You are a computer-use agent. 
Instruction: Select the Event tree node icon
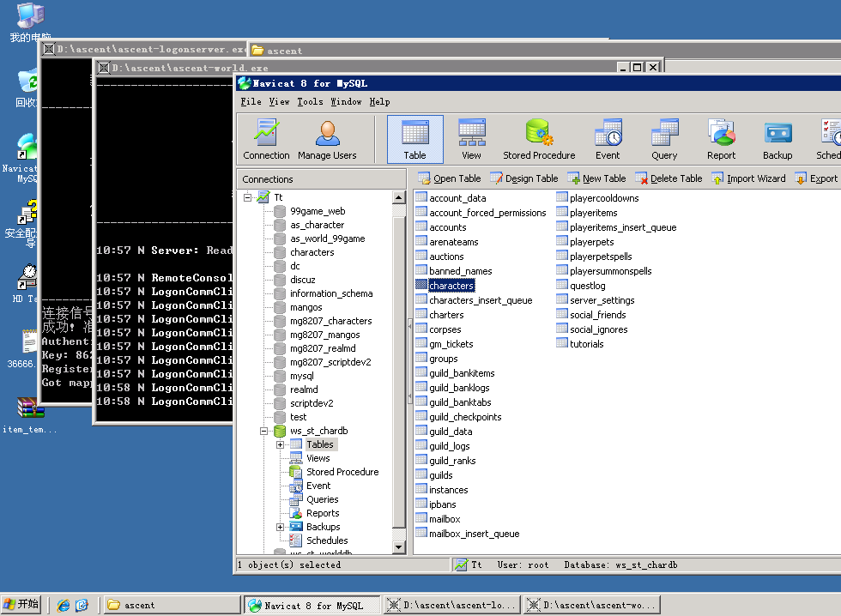pos(296,486)
